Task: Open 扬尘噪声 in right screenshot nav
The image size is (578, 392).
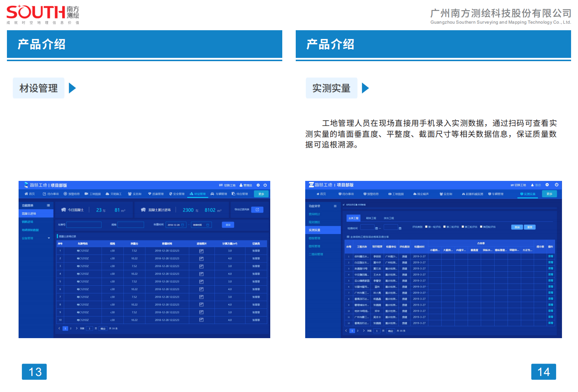Action: [421, 194]
